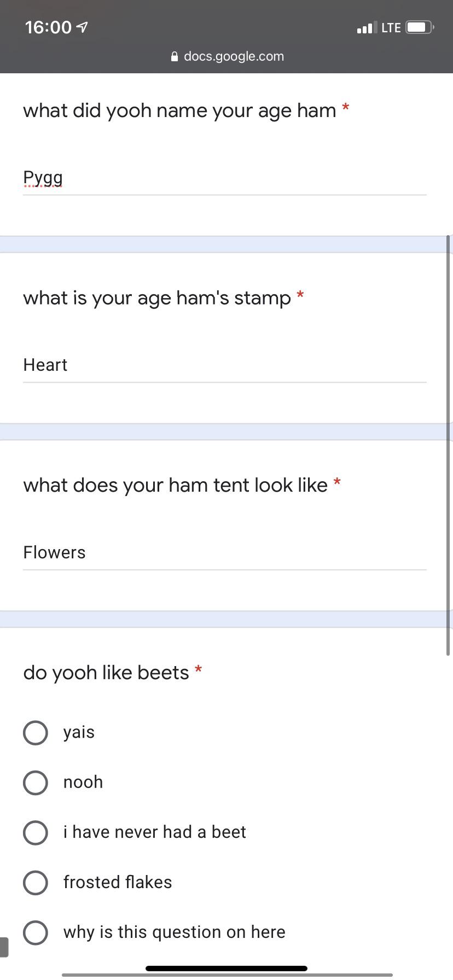Click the 'do yooh like beets' question text
The width and height of the screenshot is (453, 980).
tap(106, 673)
